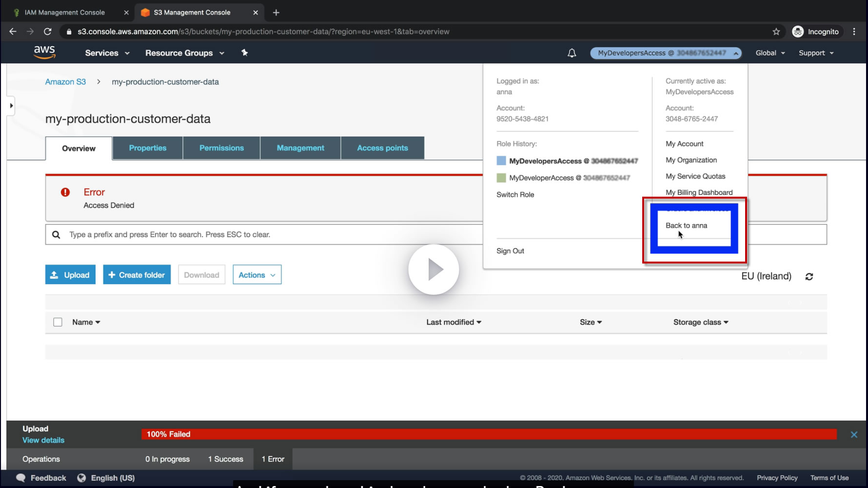Image resolution: width=868 pixels, height=488 pixels.
Task: Switch to the Permissions tab
Action: [x=221, y=148]
